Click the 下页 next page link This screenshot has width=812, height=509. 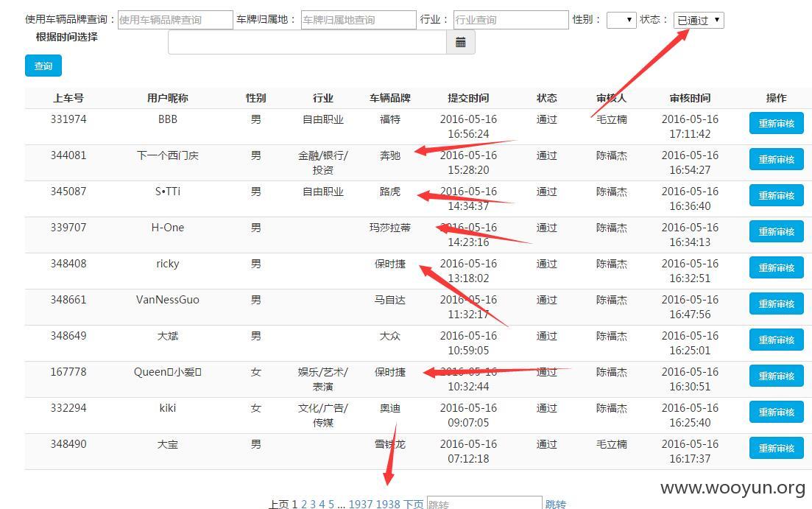(x=413, y=504)
